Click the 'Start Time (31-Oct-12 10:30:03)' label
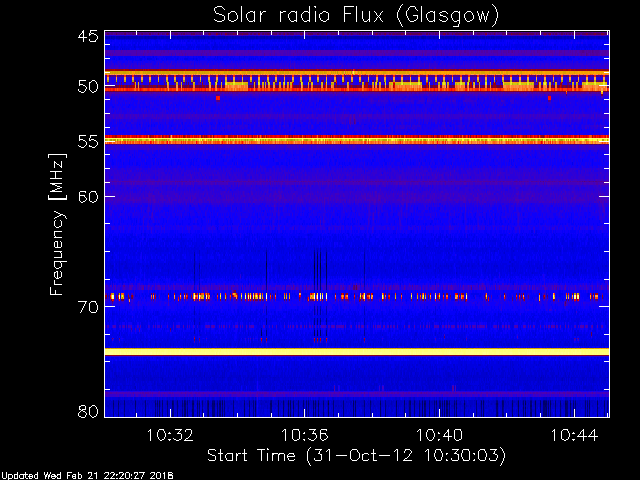640x480 pixels. point(356,455)
